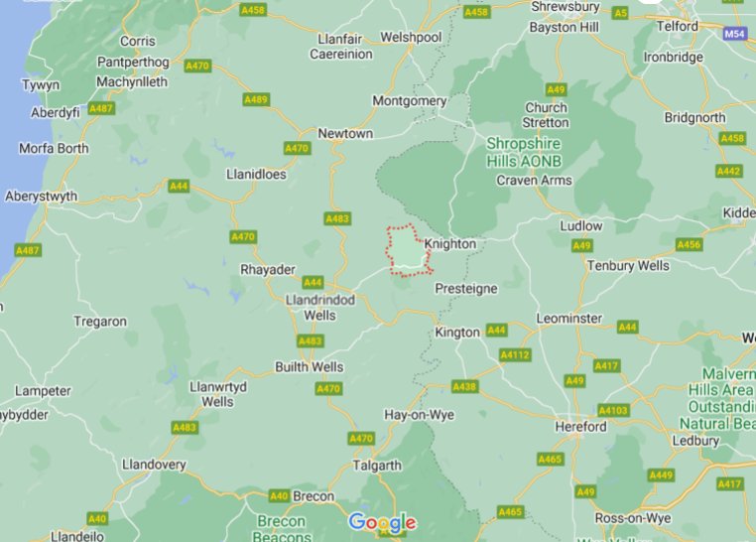Select the red dotted highlighted area near Knighton
The image size is (756, 542).
(408, 251)
